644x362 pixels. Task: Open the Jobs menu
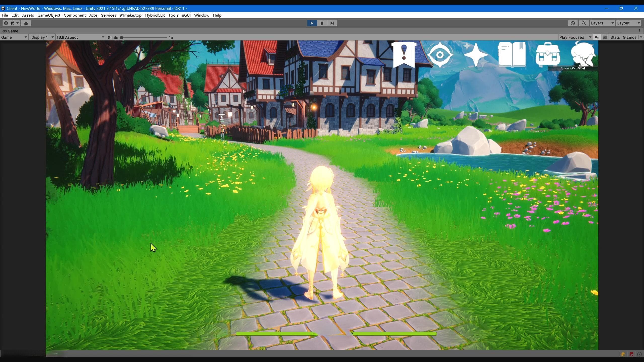tap(93, 15)
